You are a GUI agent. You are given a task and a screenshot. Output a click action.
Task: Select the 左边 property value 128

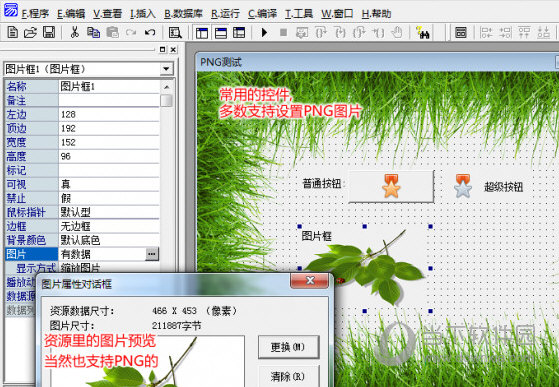(x=109, y=114)
